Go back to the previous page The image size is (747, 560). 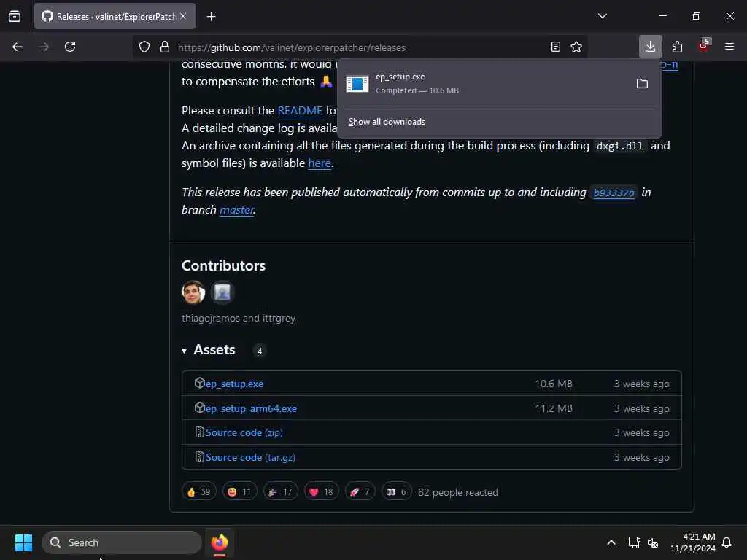click(18, 47)
